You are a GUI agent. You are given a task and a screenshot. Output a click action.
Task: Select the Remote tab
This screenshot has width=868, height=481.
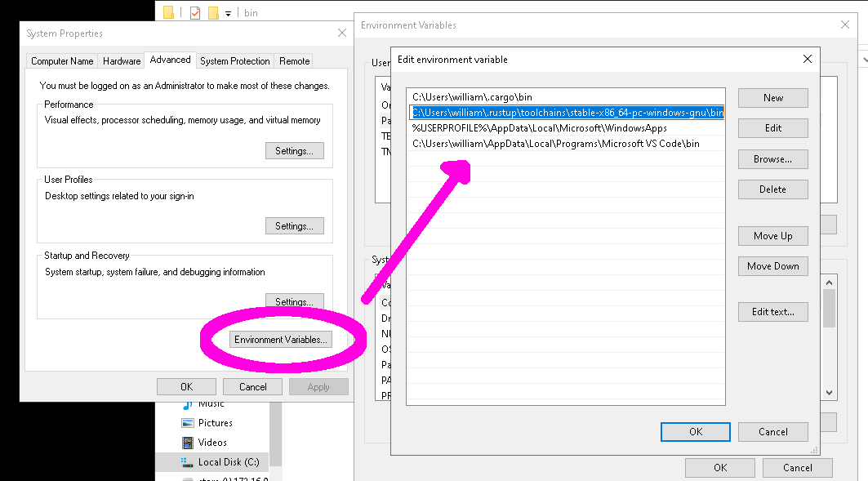point(294,61)
